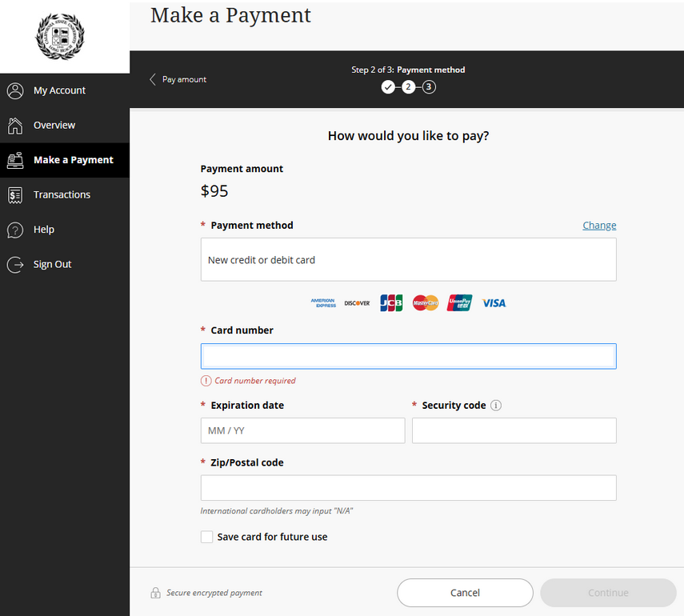This screenshot has height=616, width=684.
Task: Click the Discover card brand icon
Action: pos(356,302)
